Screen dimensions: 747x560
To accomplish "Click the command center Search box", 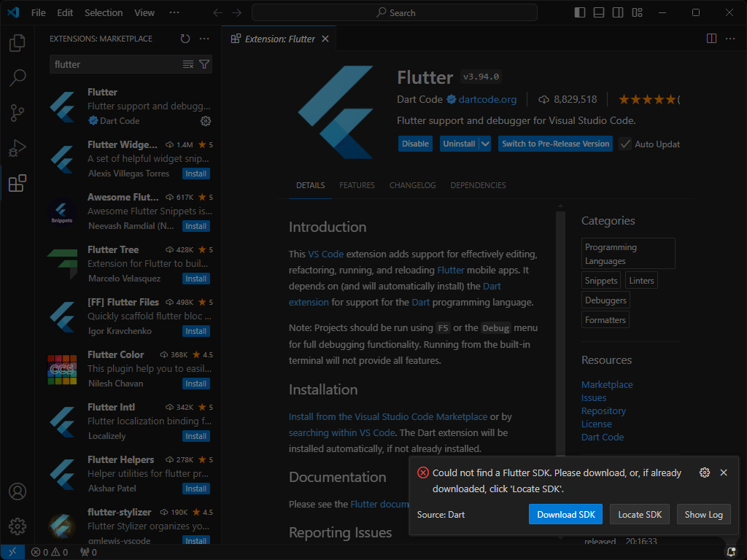I will point(395,13).
